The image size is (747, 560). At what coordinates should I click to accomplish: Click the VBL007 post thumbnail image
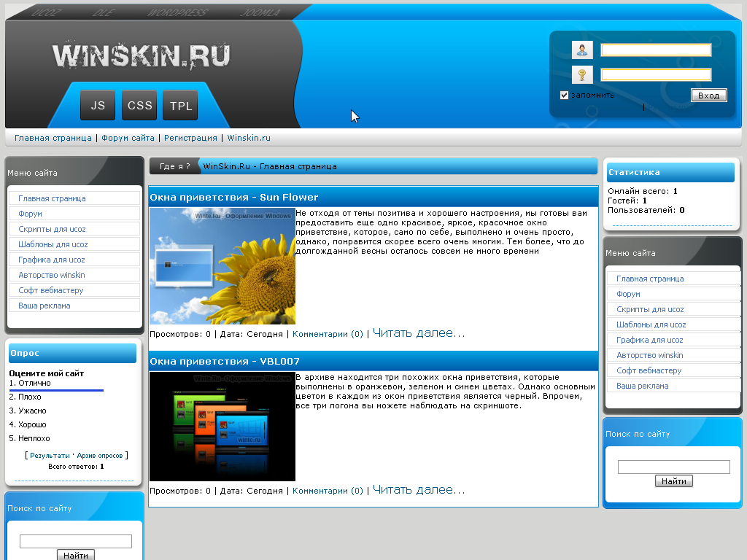pos(222,426)
